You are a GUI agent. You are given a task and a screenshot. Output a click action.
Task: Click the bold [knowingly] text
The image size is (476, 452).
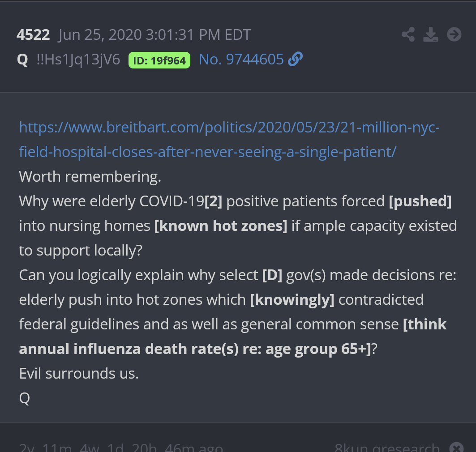[292, 299]
